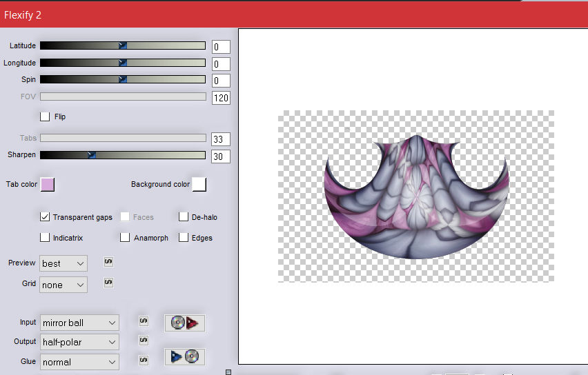Click the shuffle icon next to Grid
This screenshot has height=375, width=588.
pos(108,282)
